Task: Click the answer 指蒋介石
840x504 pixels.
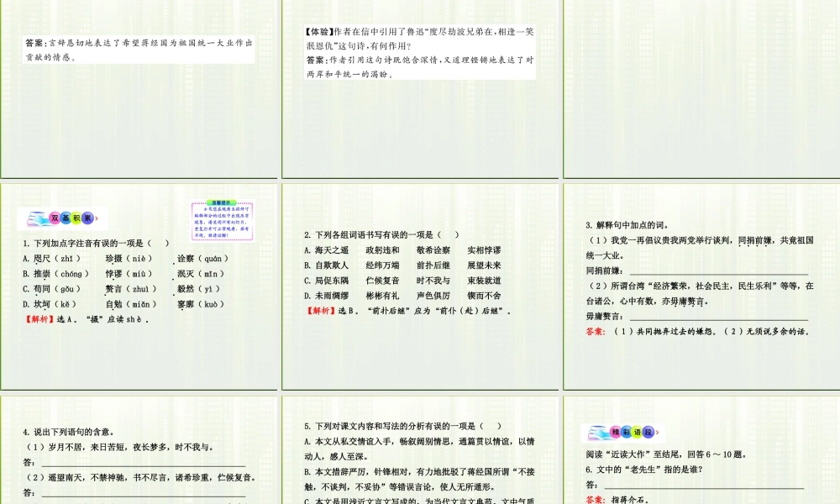Action: (x=629, y=500)
